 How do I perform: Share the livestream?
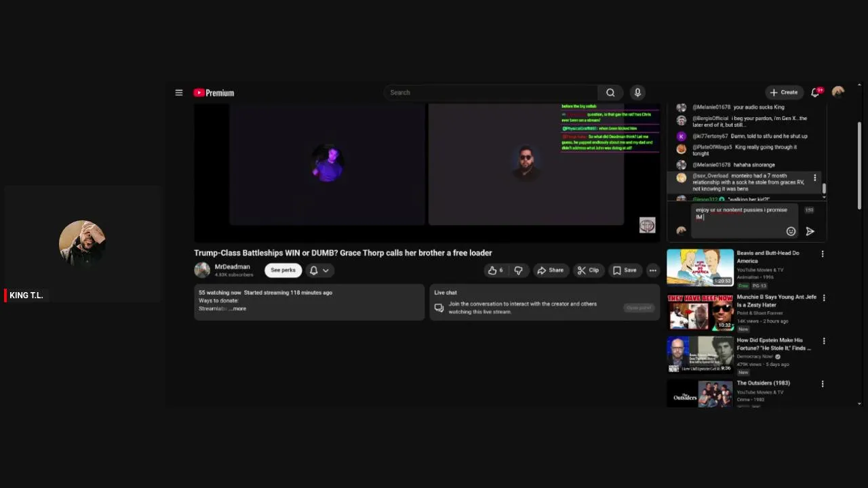click(550, 270)
